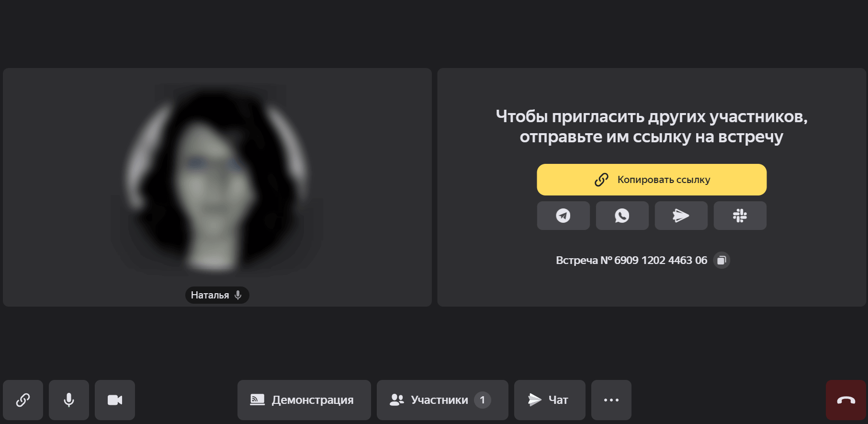The height and width of the screenshot is (424, 868).
Task: Open the Участники list
Action: 442,400
